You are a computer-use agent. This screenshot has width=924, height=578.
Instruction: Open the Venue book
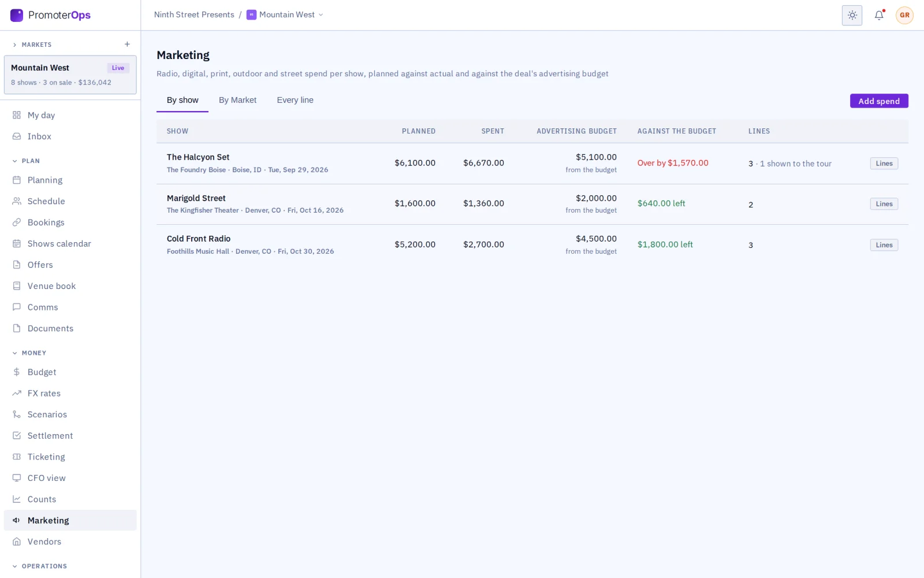tap(70, 286)
